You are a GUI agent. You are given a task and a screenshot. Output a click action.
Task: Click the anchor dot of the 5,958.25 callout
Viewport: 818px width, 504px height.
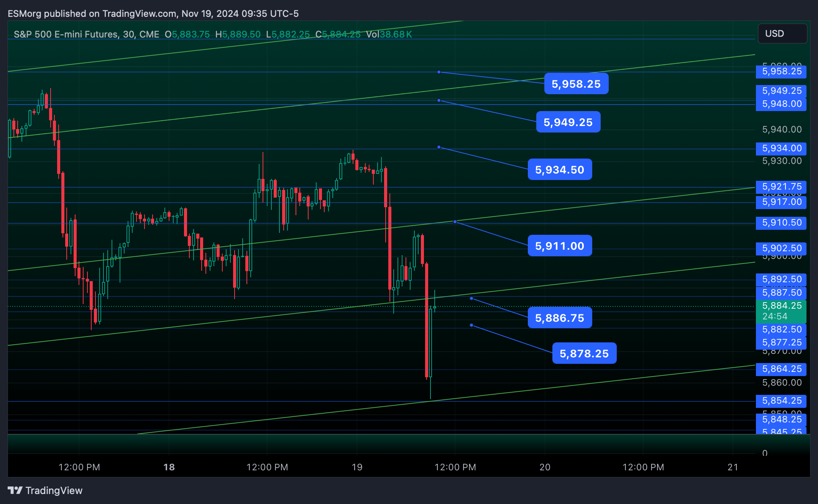tap(439, 72)
